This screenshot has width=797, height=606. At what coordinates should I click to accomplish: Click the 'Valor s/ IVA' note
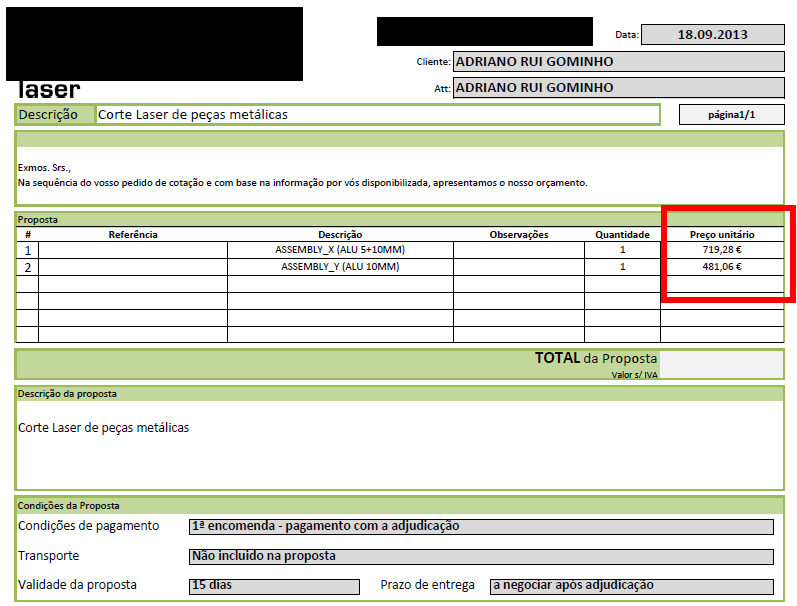(x=634, y=375)
